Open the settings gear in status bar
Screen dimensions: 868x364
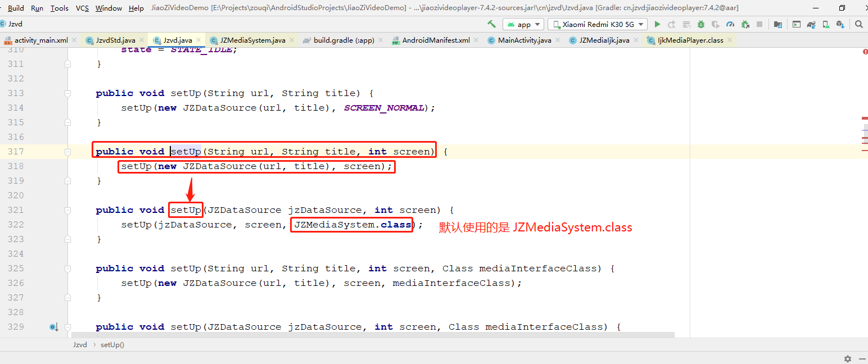(x=848, y=358)
